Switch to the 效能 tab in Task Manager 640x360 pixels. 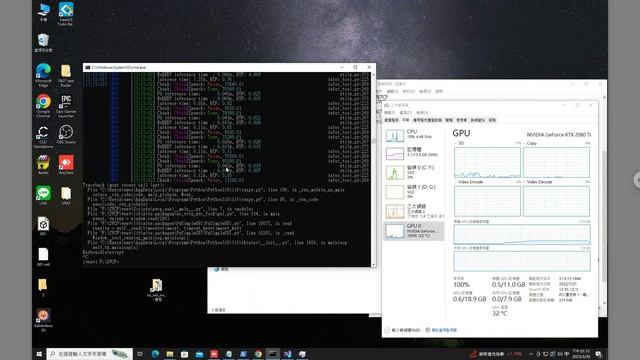[x=406, y=120]
